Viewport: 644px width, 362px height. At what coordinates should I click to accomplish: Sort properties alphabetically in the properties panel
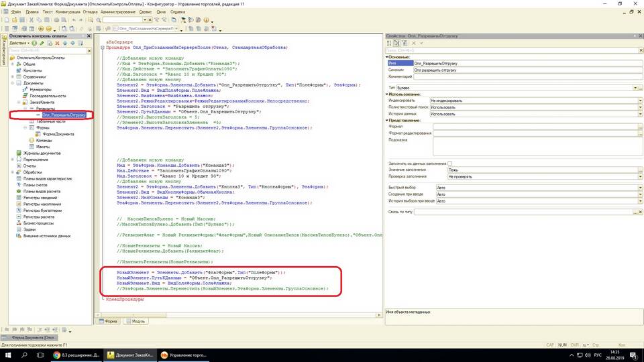pyautogui.click(x=389, y=43)
